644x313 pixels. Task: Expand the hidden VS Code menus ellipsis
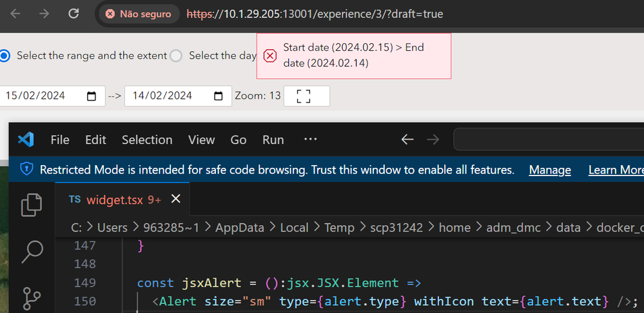pos(310,139)
